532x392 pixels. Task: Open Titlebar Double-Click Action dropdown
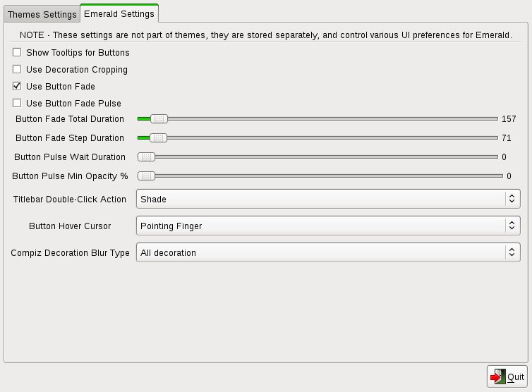(328, 199)
